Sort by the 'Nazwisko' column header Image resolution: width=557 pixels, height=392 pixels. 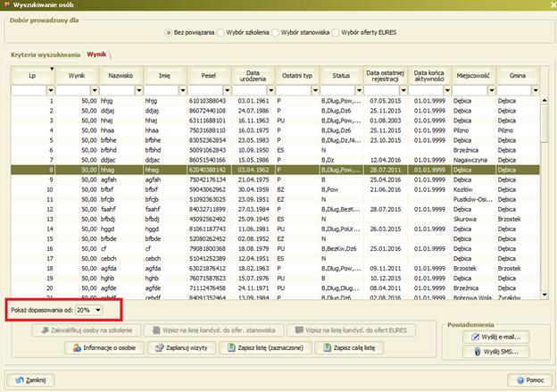pyautogui.click(x=121, y=75)
